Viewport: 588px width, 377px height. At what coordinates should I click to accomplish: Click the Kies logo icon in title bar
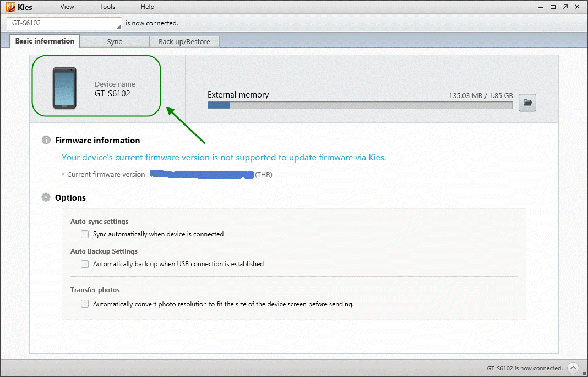[10, 7]
